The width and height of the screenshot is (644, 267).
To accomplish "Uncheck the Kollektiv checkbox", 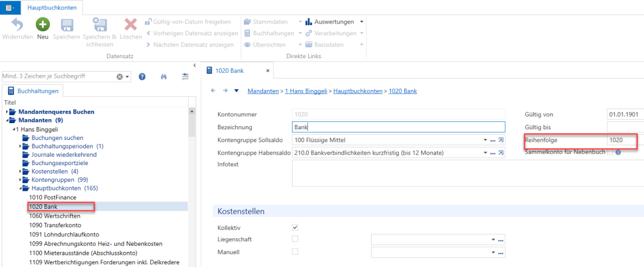I will click(x=295, y=227).
